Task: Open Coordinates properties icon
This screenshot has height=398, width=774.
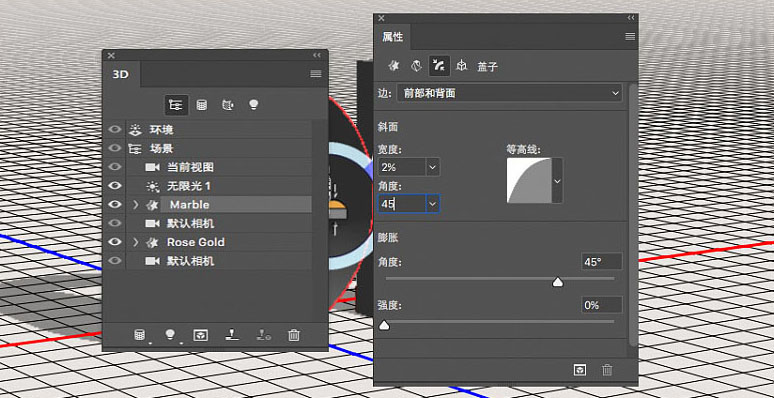Action: pos(462,66)
